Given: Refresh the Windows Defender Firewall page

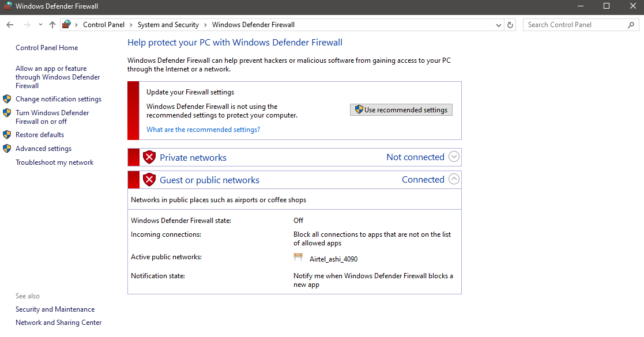Looking at the screenshot, I should [510, 25].
